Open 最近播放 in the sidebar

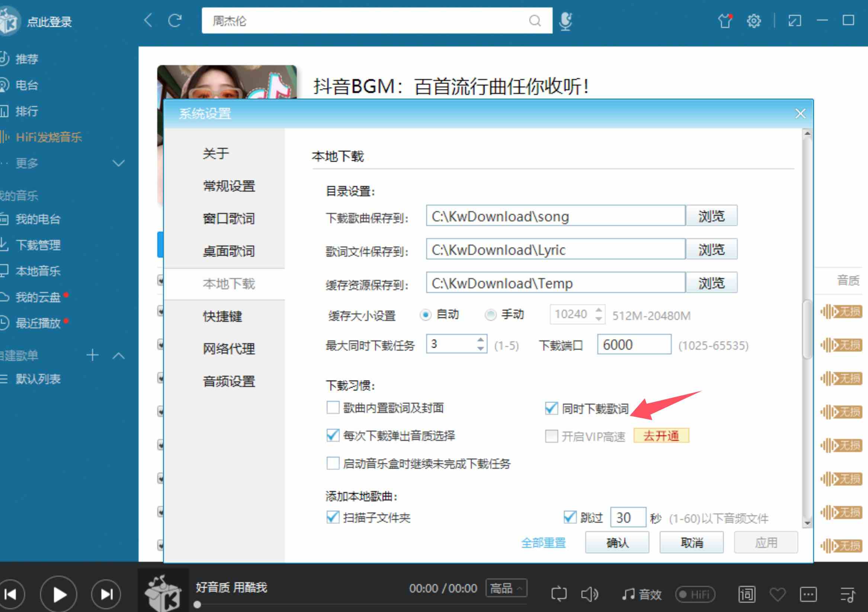click(x=38, y=323)
